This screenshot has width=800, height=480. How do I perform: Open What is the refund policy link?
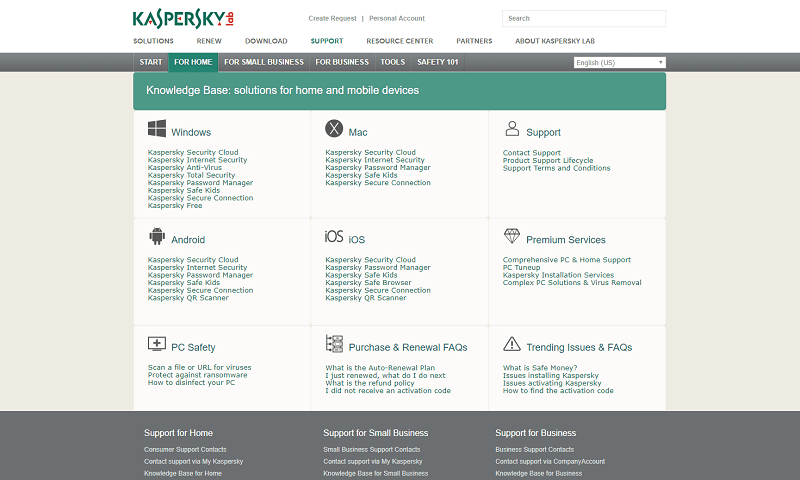pos(370,383)
